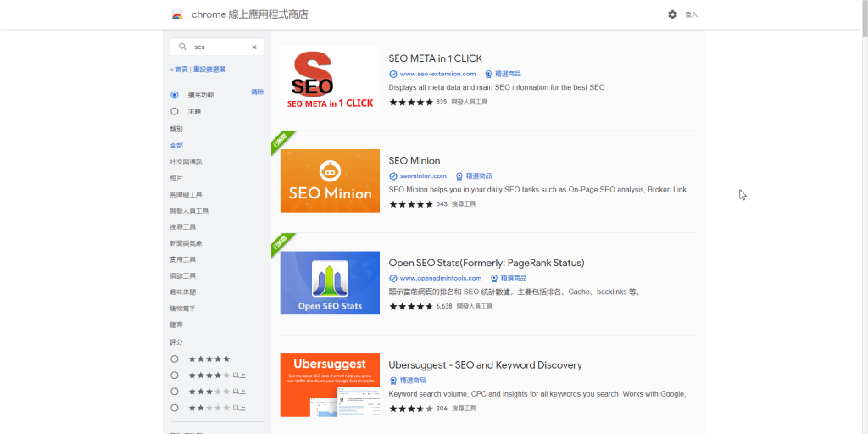
Task: Select two stars and up rating filter
Action: pos(175,408)
